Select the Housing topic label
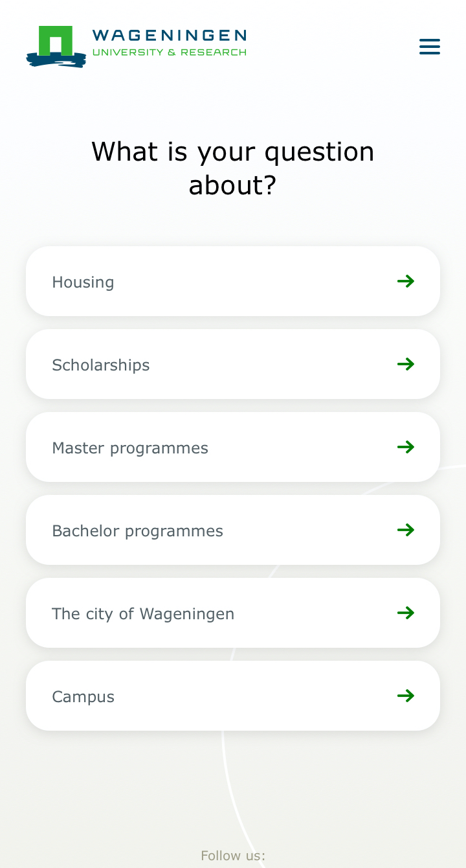Screen dimensions: 466x868 (83, 282)
